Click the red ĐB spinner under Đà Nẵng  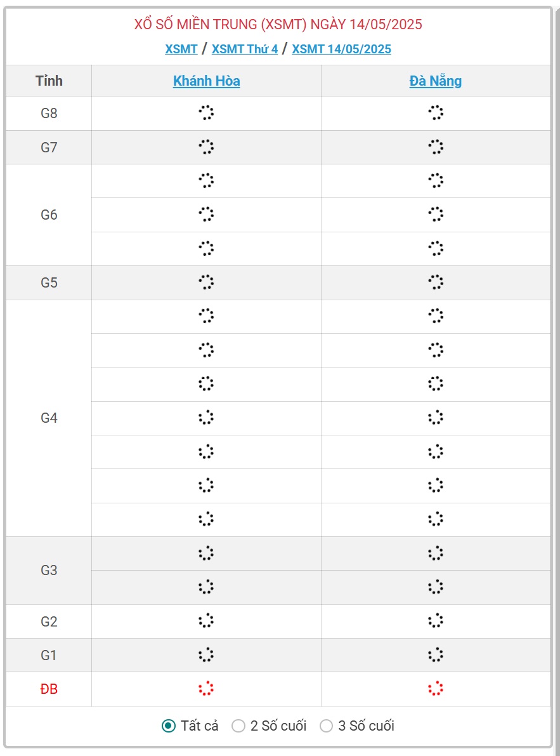coord(435,689)
